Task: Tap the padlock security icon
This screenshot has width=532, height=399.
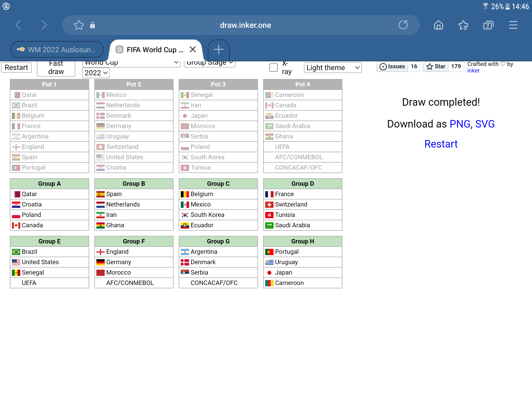Action: pyautogui.click(x=92, y=25)
